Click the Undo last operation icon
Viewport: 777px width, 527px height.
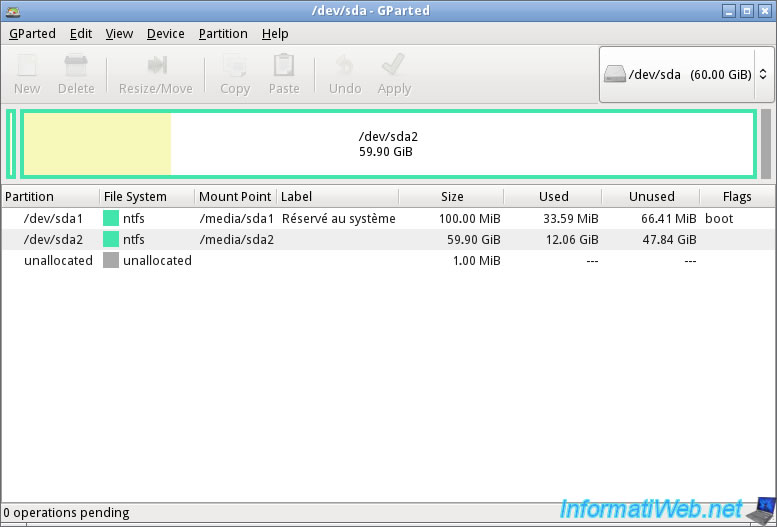click(344, 65)
